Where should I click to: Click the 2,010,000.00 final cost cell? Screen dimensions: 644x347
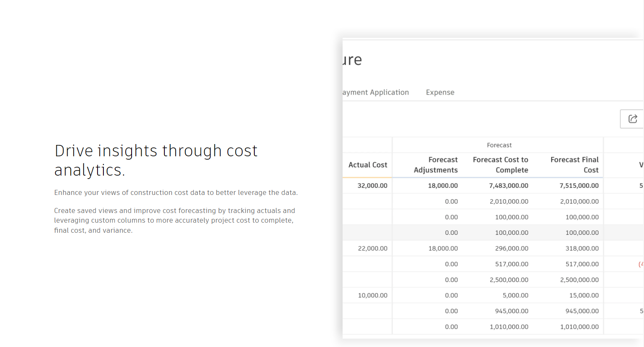[x=579, y=202]
